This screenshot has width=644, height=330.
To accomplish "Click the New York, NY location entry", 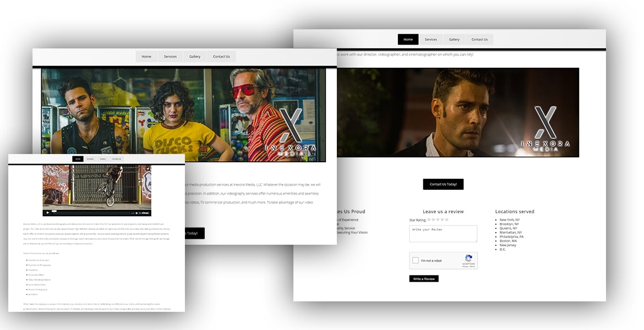I will point(510,220).
